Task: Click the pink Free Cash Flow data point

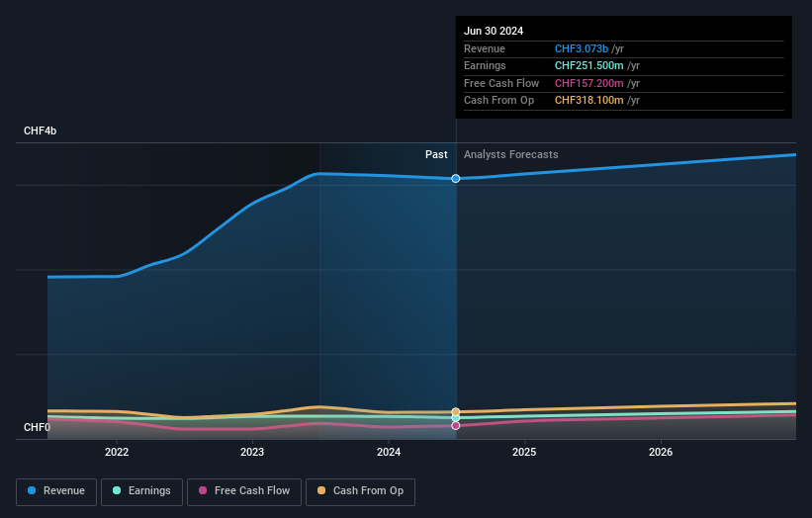Action: pos(456,426)
